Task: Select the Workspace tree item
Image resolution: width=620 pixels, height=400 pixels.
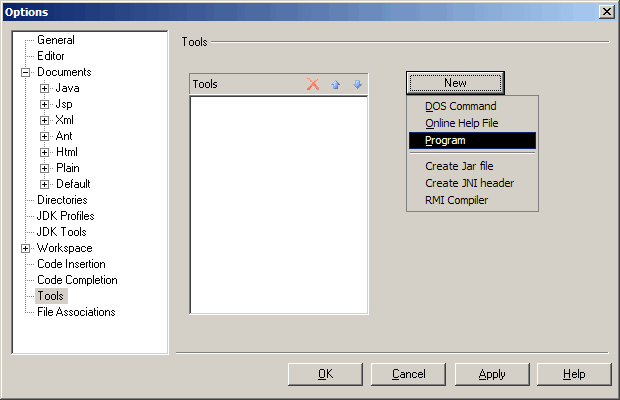Action: [64, 248]
